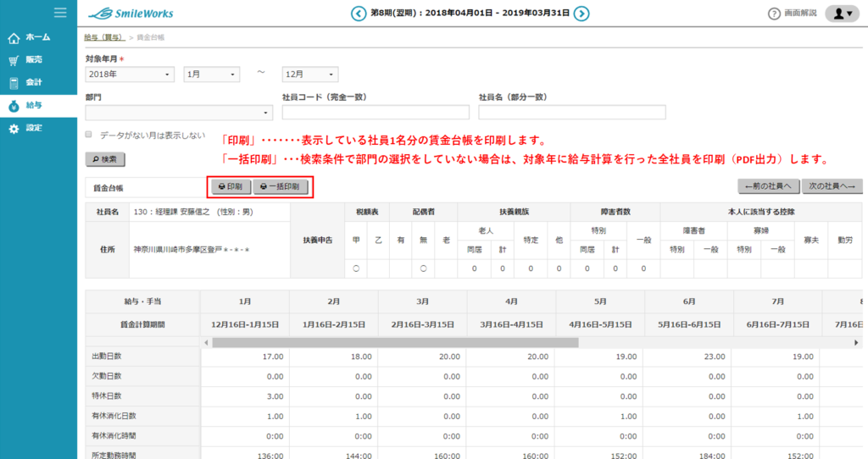868x459 pixels.
Task: Select the circle under 甲 tax table
Action: tap(356, 268)
